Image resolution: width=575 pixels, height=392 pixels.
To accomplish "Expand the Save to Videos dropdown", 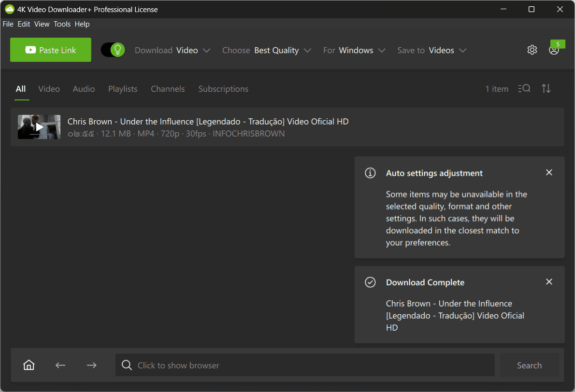I will point(432,50).
